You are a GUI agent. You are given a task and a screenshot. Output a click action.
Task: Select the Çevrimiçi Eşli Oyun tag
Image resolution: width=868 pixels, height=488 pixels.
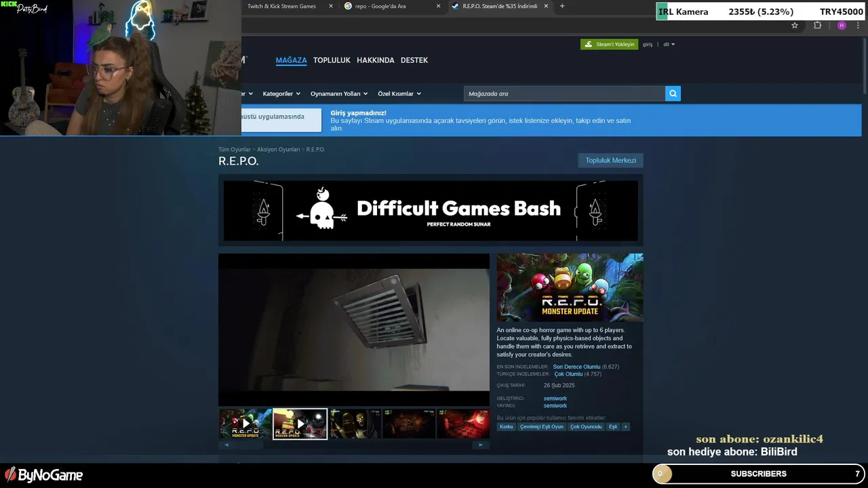pos(542,427)
